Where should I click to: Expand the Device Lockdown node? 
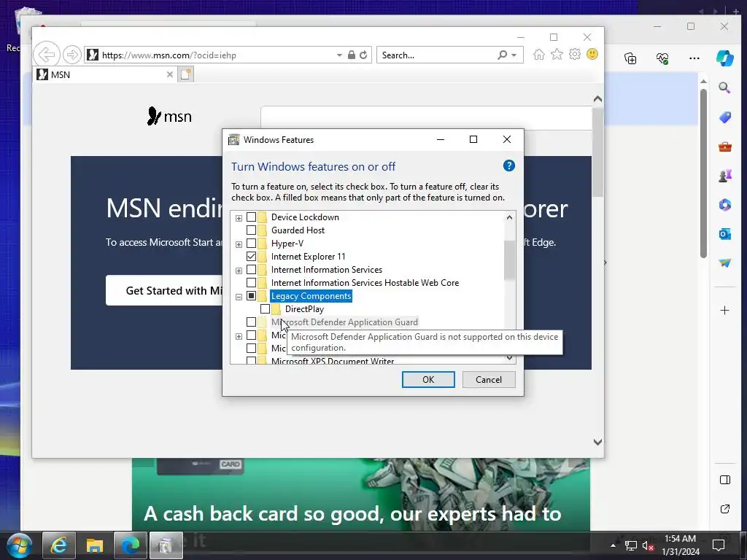[239, 218]
